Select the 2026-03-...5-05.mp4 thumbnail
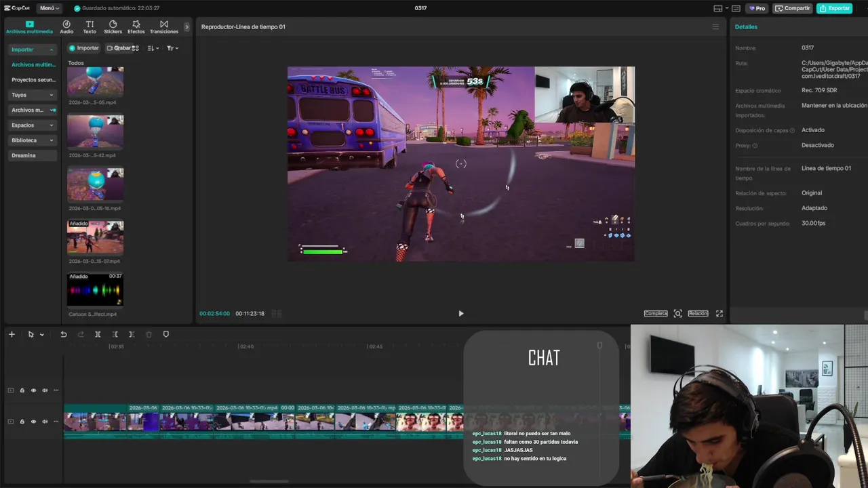Image resolution: width=868 pixels, height=488 pixels. pyautogui.click(x=95, y=81)
